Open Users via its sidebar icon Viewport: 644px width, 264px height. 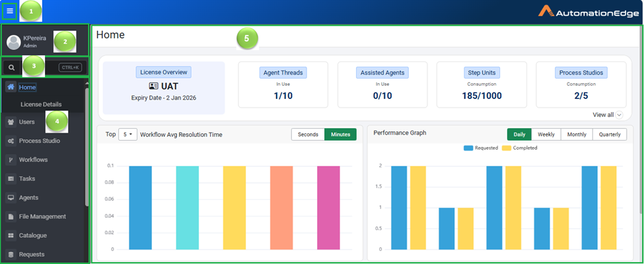pyautogui.click(x=11, y=122)
